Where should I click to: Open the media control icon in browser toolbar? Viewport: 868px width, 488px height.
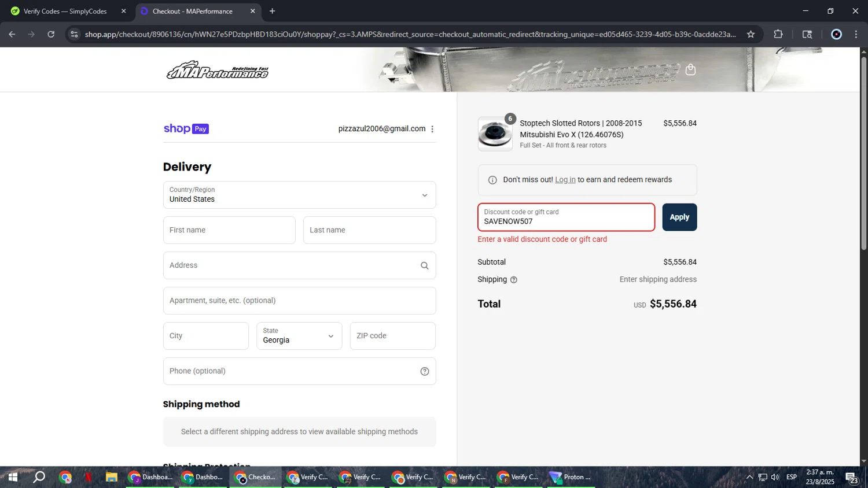(x=807, y=34)
